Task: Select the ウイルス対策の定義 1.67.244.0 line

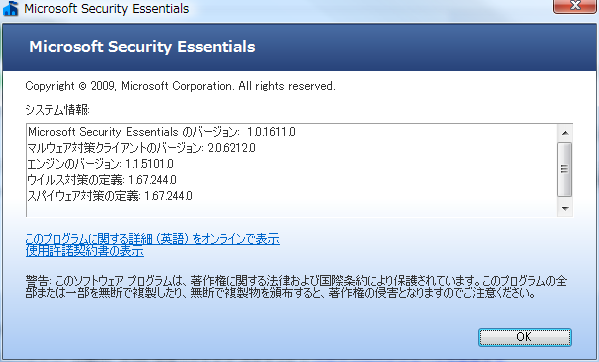Action: tap(102, 180)
